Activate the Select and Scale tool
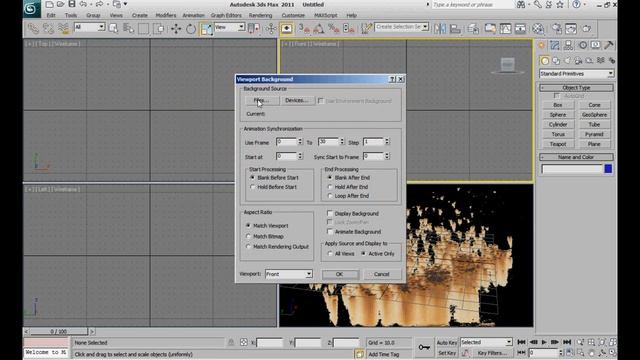The height and width of the screenshot is (360, 640). point(207,29)
